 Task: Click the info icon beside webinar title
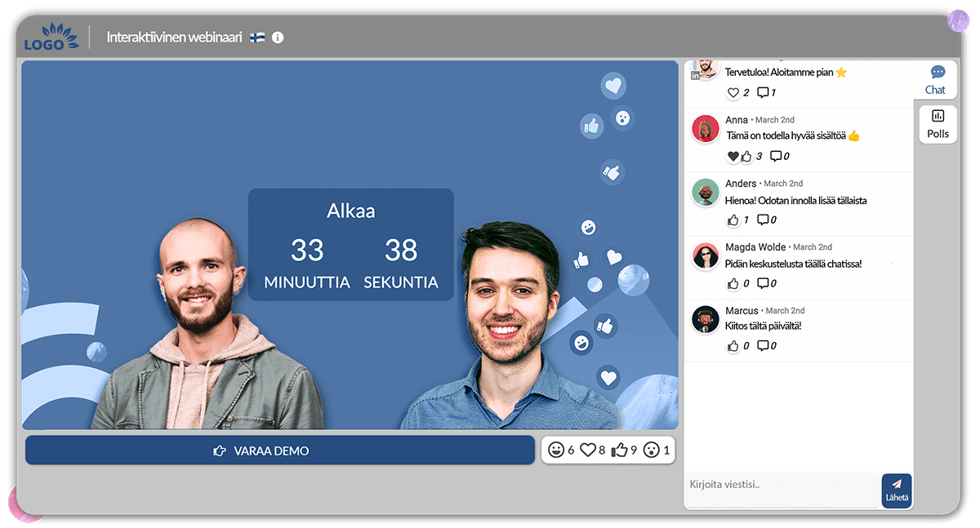(x=278, y=38)
